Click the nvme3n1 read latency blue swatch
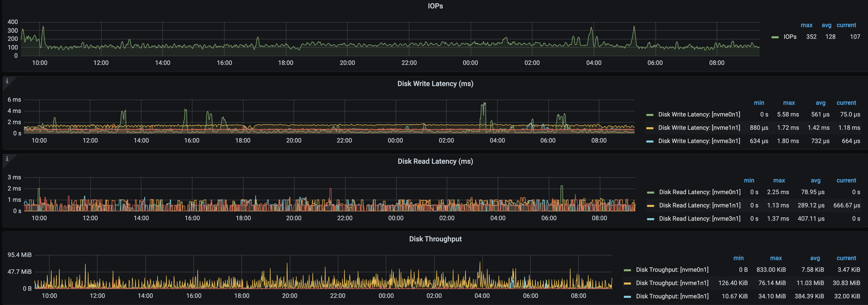 coord(650,219)
